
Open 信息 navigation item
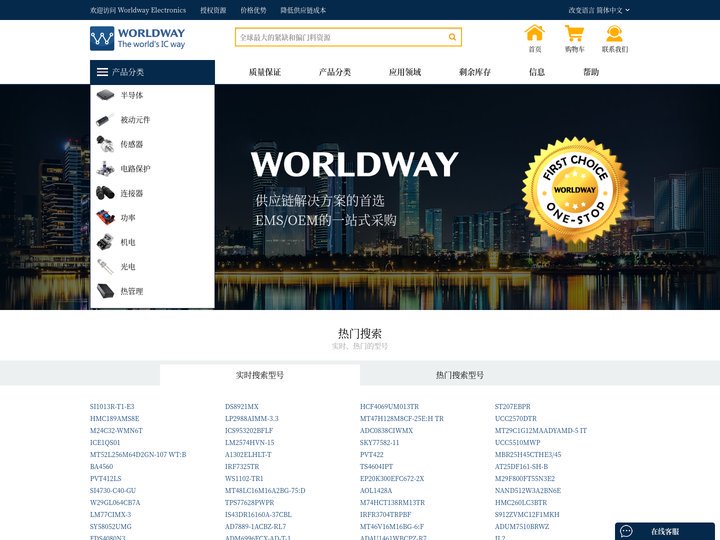point(537,72)
